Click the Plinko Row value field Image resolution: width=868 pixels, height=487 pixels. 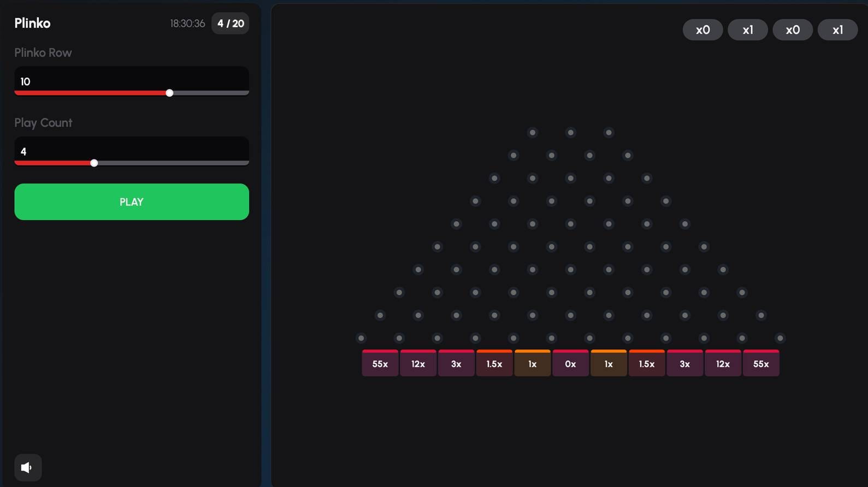[131, 81]
